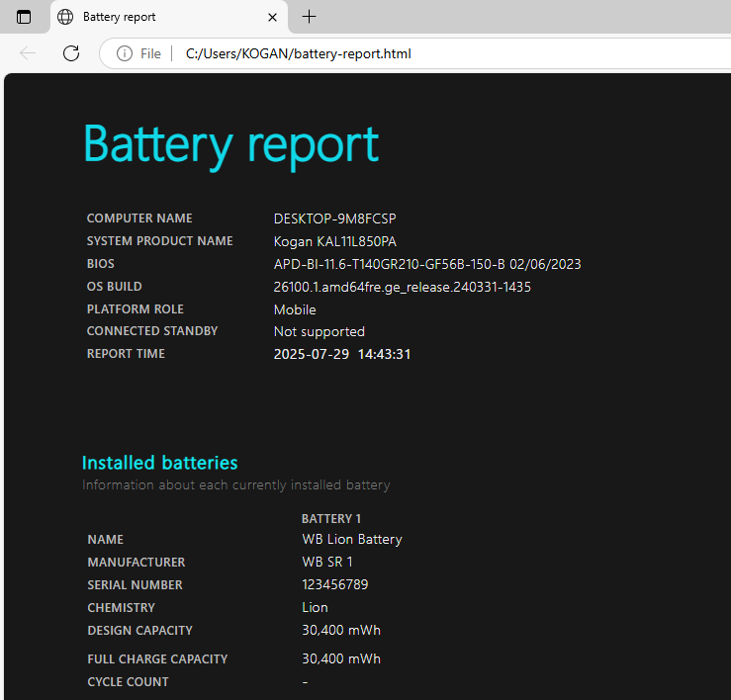Click the Kogan KAL11L850PA product name

(x=334, y=241)
